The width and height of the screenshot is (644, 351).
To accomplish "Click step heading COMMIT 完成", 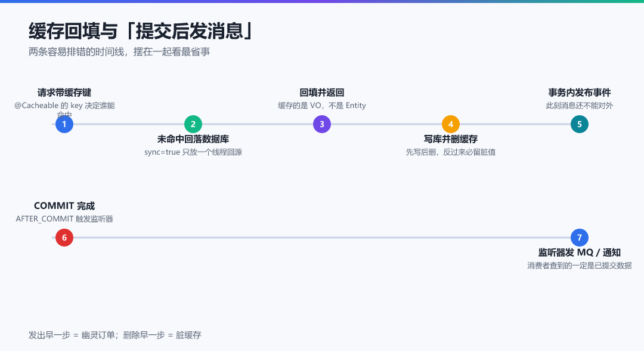I will point(64,206).
